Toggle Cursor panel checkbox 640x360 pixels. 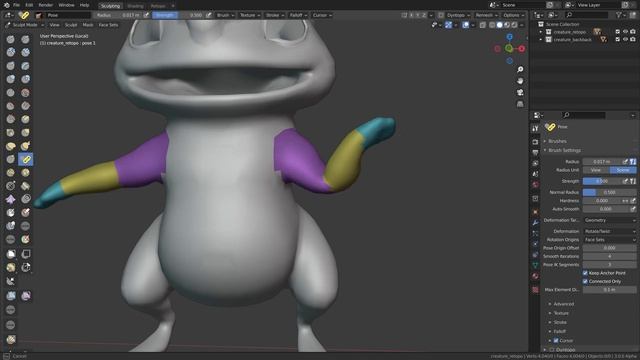tap(556, 340)
